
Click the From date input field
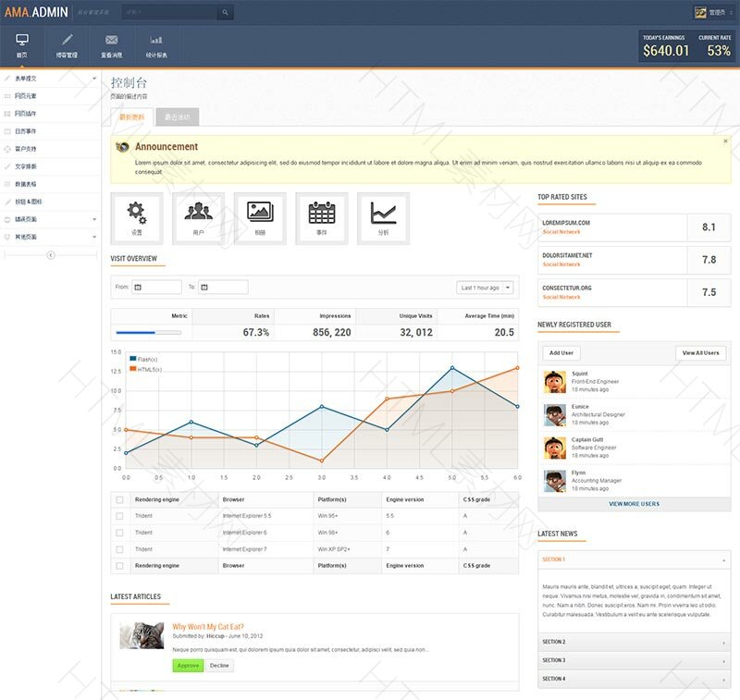[157, 288]
